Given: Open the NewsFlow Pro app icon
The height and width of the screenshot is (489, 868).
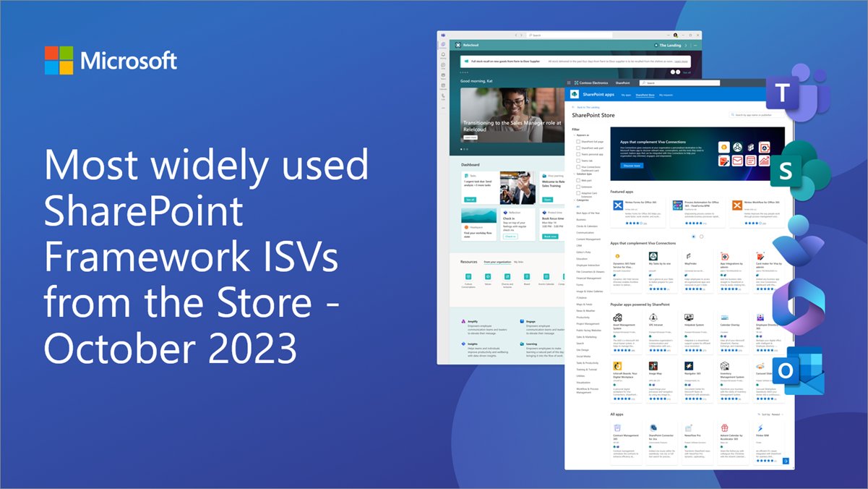Looking at the screenshot, I should (688, 428).
